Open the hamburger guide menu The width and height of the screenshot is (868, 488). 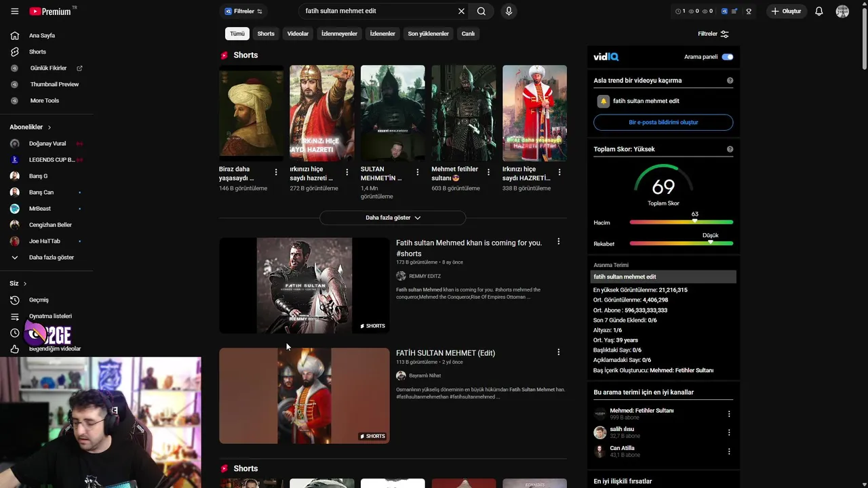14,11
